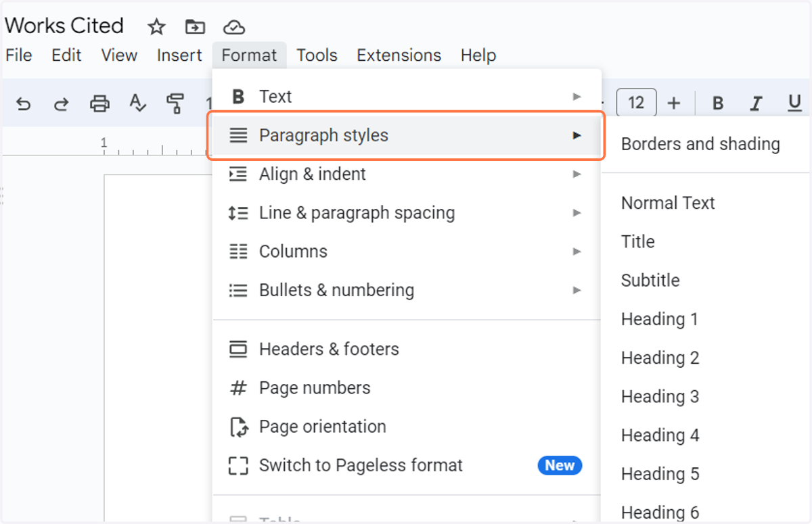Viewport: 812px width, 524px height.
Task: Expand the Text submenu
Action: coord(407,97)
